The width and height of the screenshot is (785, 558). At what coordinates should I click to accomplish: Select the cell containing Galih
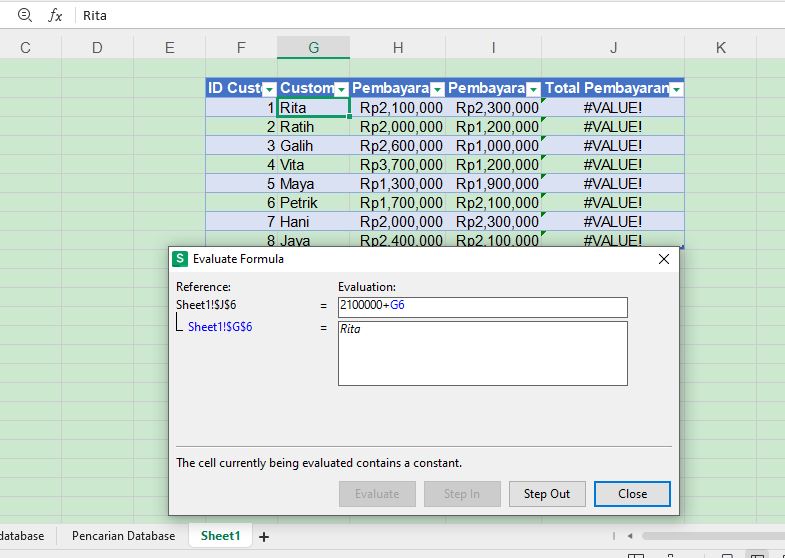tap(313, 146)
